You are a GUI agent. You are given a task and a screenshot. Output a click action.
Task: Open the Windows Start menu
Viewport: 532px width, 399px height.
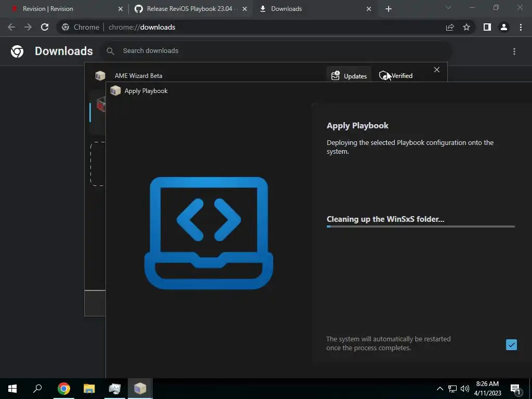(x=12, y=389)
